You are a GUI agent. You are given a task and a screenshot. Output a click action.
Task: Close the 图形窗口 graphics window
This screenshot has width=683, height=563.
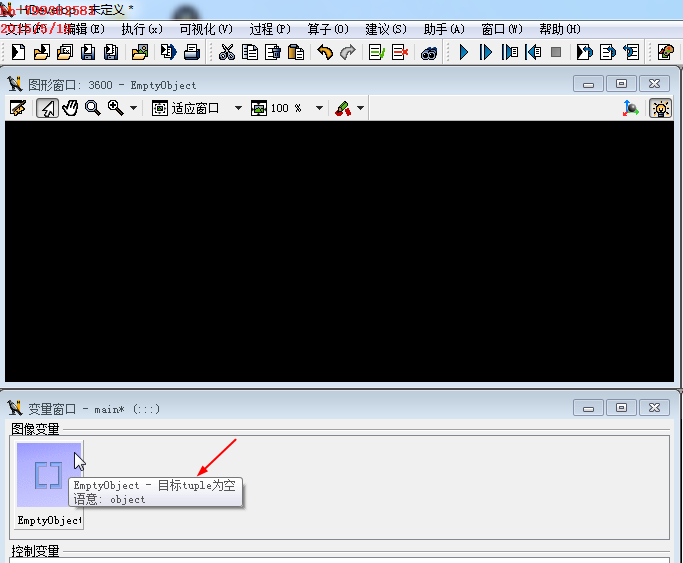point(654,84)
